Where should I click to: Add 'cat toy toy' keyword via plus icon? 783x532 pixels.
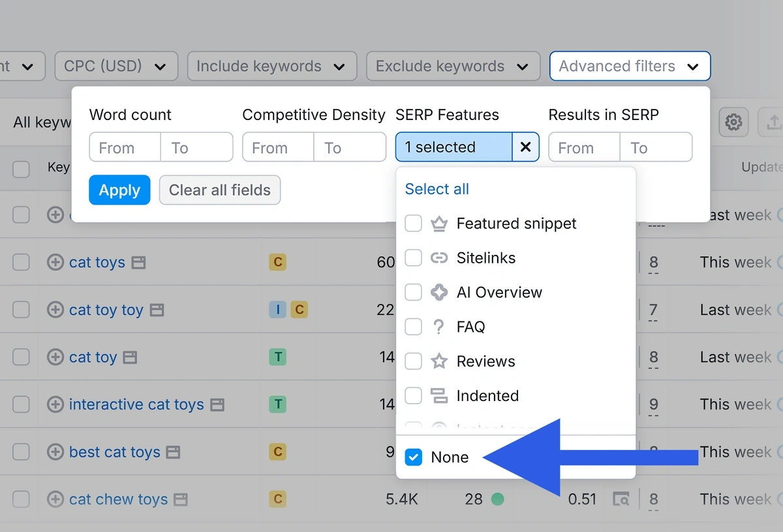click(x=55, y=310)
